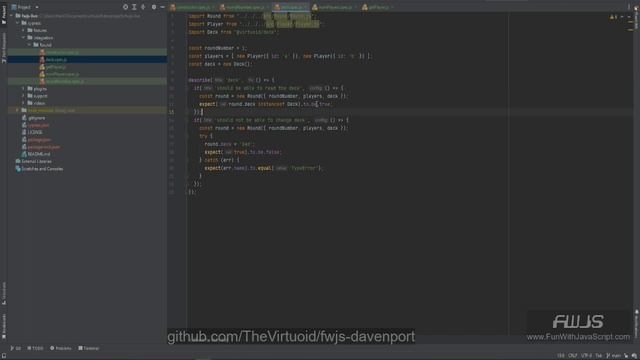The image size is (640, 360).
Task: Click 'const roundNumber' line in editor
Action: (x=218, y=48)
